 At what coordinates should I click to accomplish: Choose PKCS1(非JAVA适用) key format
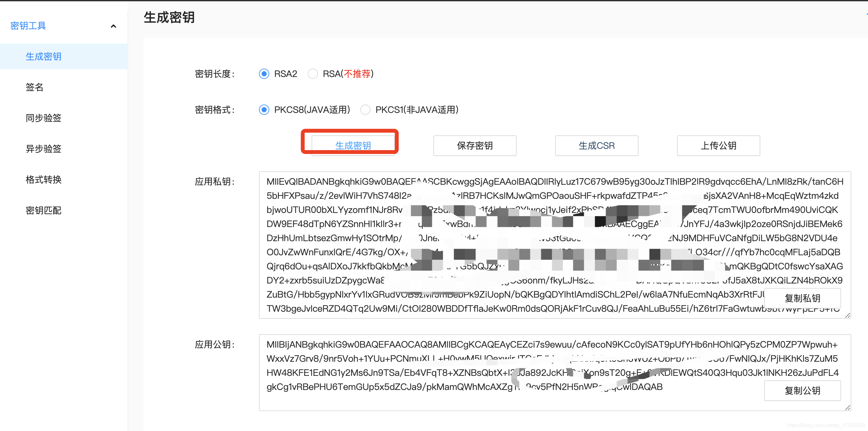(365, 110)
